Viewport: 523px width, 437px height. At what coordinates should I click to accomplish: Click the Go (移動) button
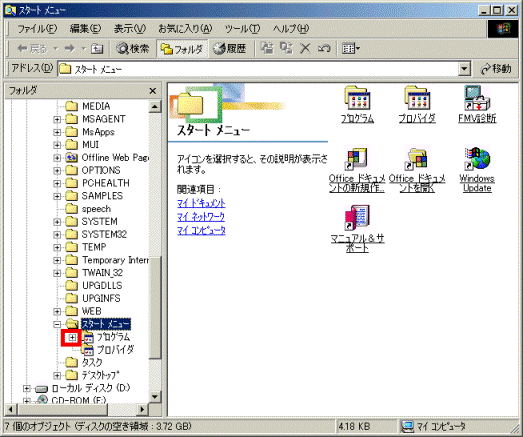click(495, 69)
